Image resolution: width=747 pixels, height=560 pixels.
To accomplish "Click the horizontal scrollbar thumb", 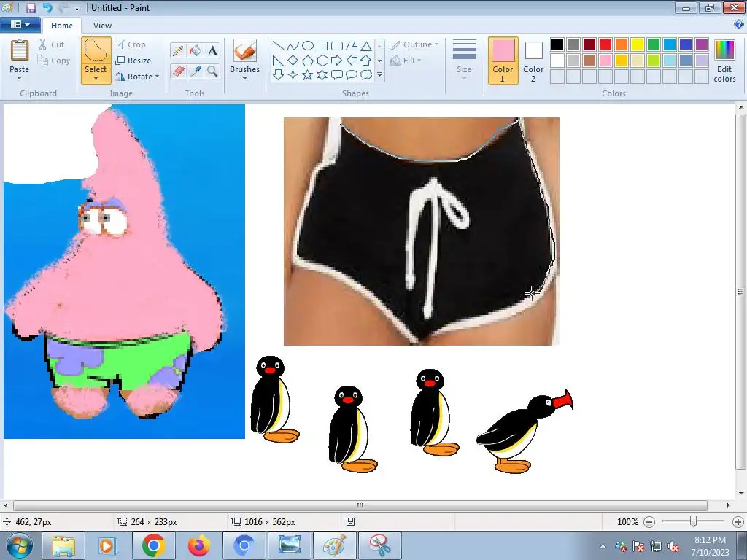I will (x=360, y=505).
